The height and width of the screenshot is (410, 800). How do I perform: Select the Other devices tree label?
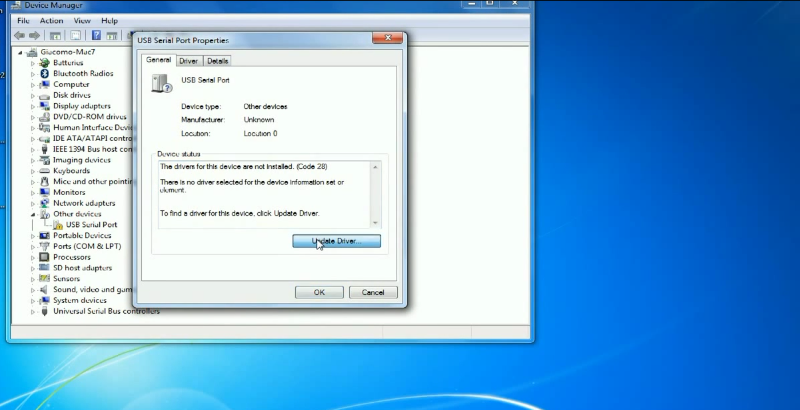(x=77, y=214)
